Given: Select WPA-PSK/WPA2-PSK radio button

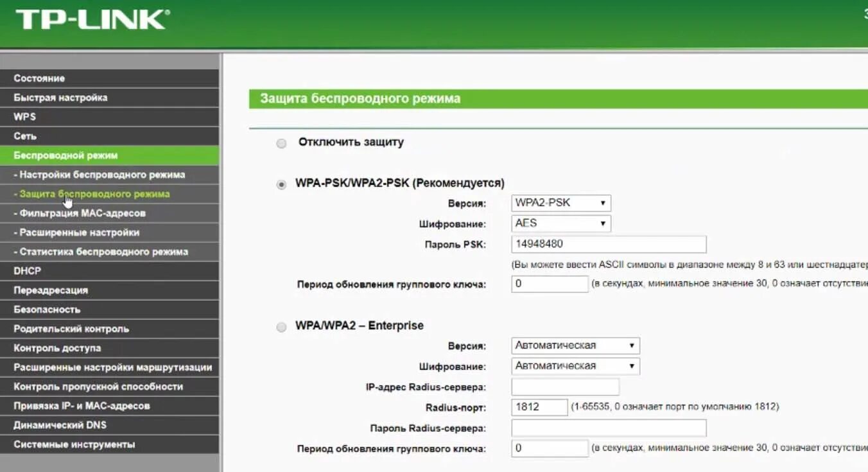Looking at the screenshot, I should pyautogui.click(x=281, y=184).
